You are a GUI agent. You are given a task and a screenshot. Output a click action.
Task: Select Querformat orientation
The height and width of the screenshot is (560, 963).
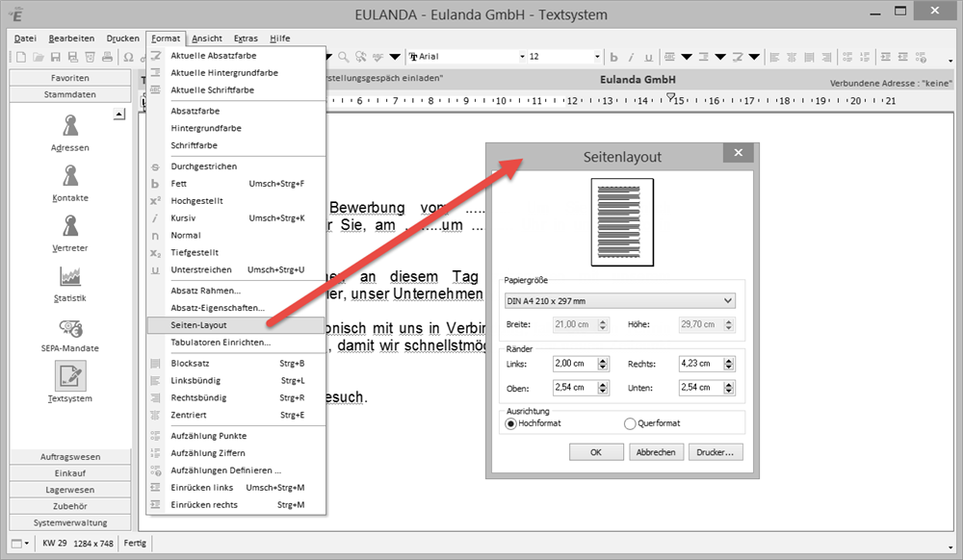pyautogui.click(x=652, y=423)
